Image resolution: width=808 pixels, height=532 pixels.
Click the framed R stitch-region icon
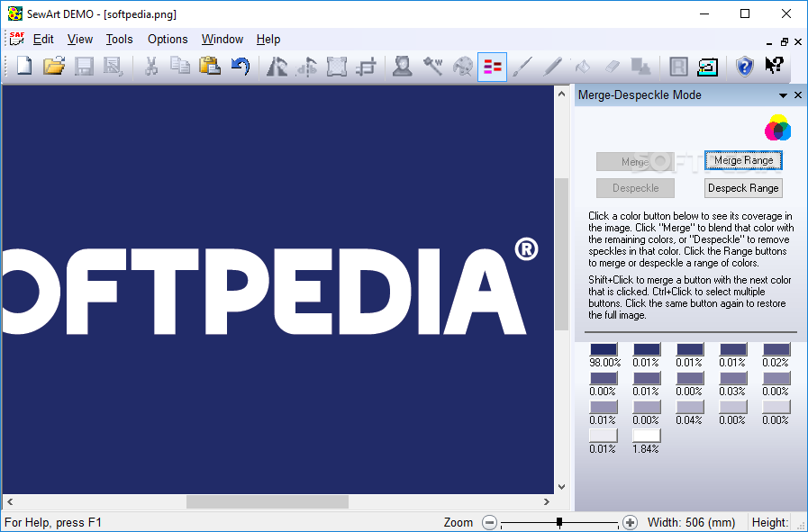pyautogui.click(x=678, y=67)
